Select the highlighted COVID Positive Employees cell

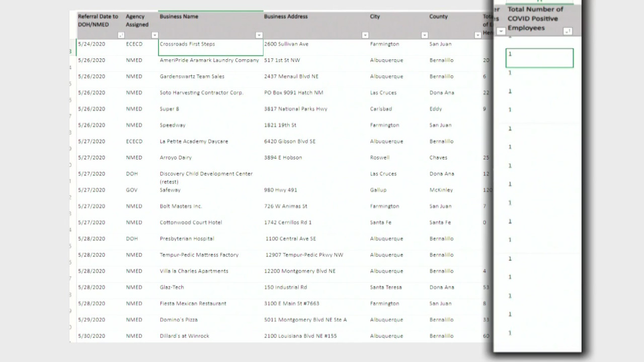(539, 58)
